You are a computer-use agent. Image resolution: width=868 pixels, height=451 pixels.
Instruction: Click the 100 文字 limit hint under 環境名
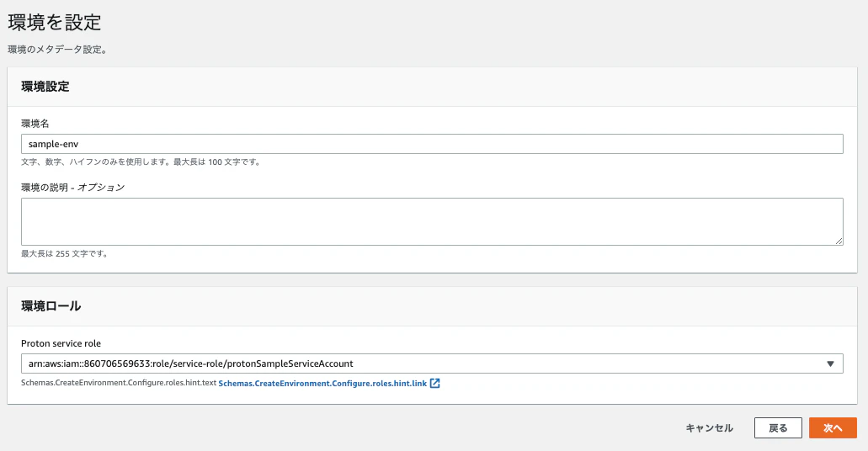[141, 162]
